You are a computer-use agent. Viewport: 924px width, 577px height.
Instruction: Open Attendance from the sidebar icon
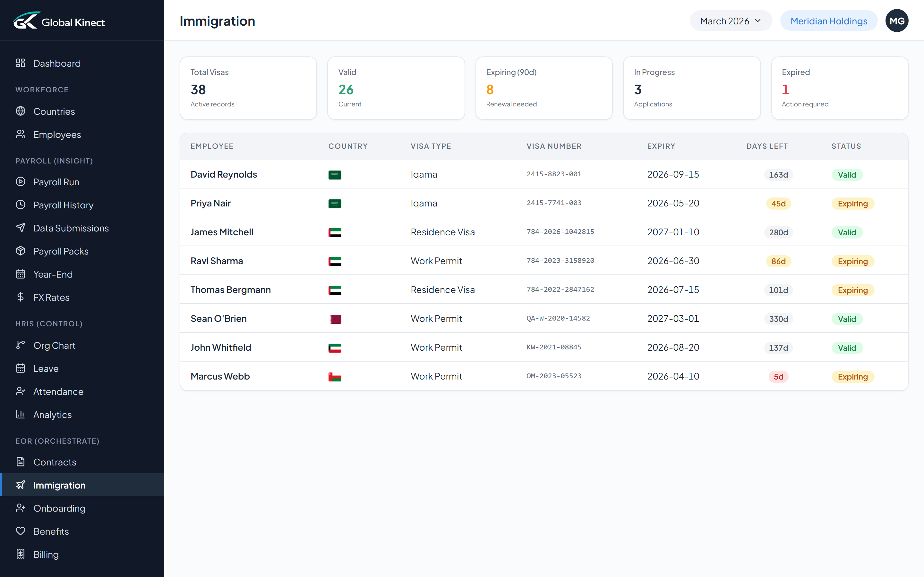[x=21, y=391]
